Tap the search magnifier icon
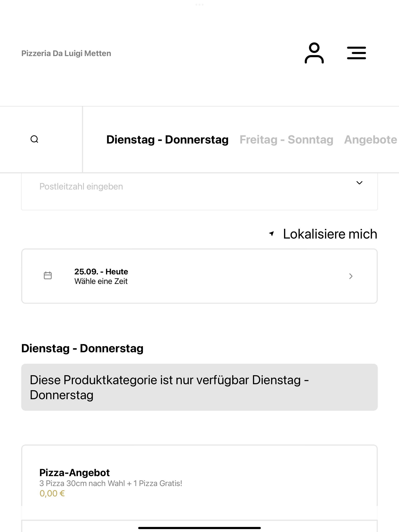 click(x=34, y=139)
